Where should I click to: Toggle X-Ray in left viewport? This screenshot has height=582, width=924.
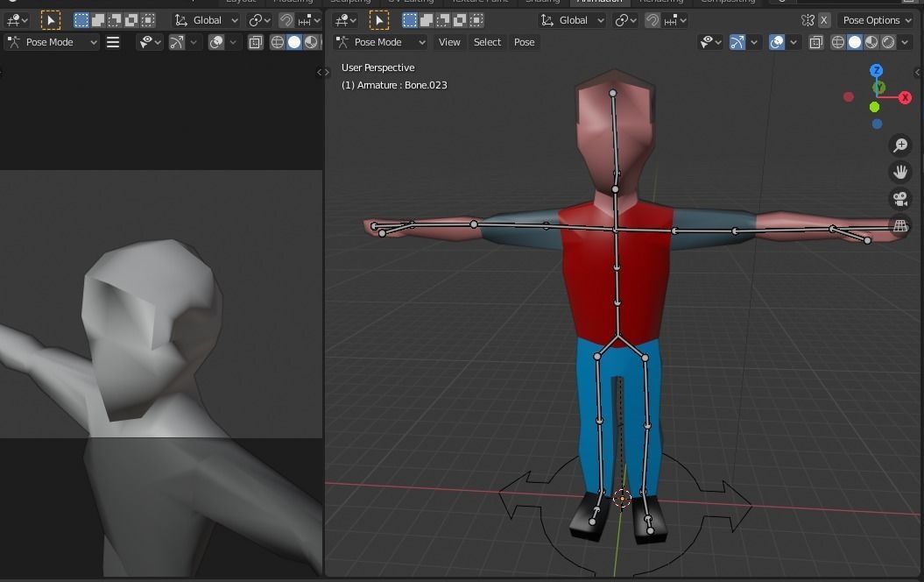click(x=255, y=42)
